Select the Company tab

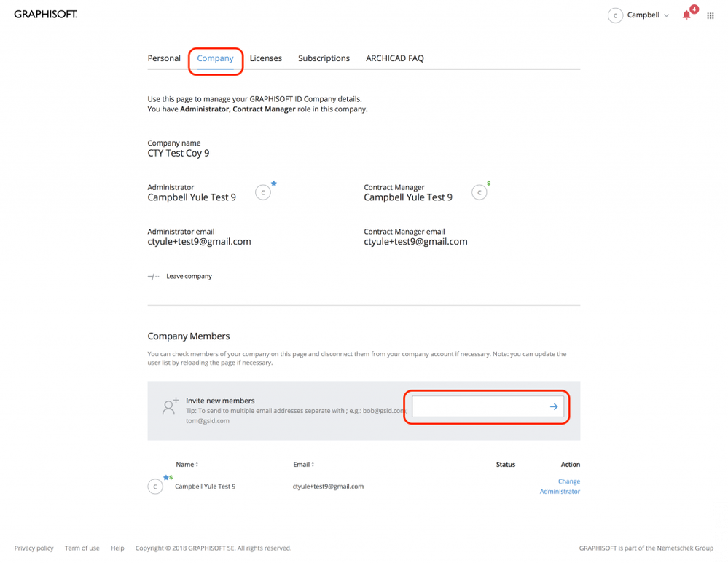(215, 58)
